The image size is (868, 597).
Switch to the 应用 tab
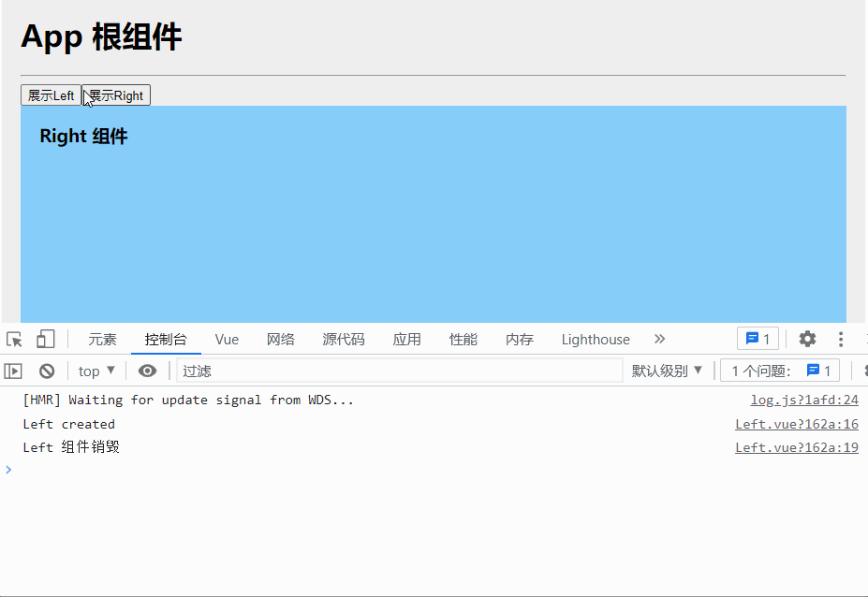(407, 339)
